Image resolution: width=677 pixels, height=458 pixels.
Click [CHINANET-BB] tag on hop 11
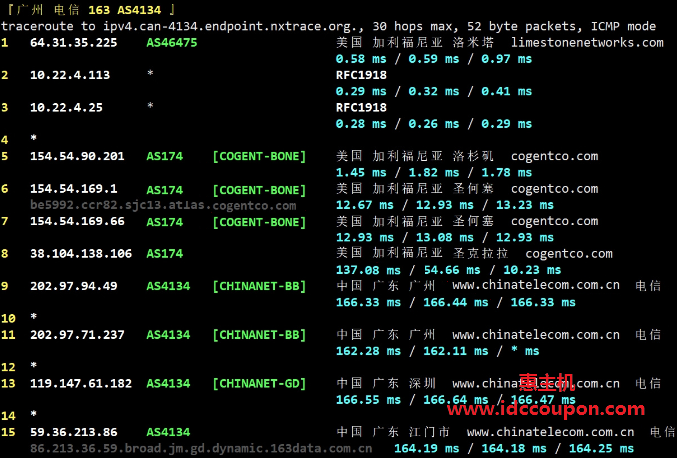259,335
